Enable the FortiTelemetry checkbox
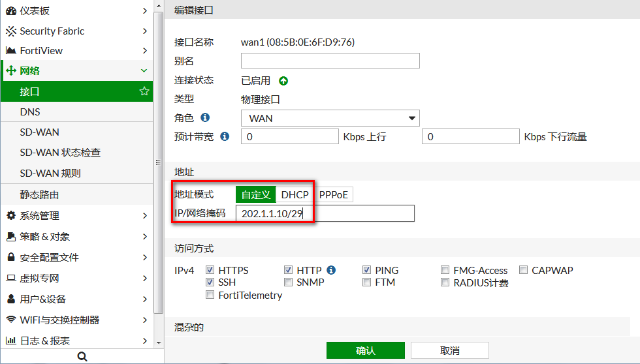640x364 pixels. click(210, 295)
